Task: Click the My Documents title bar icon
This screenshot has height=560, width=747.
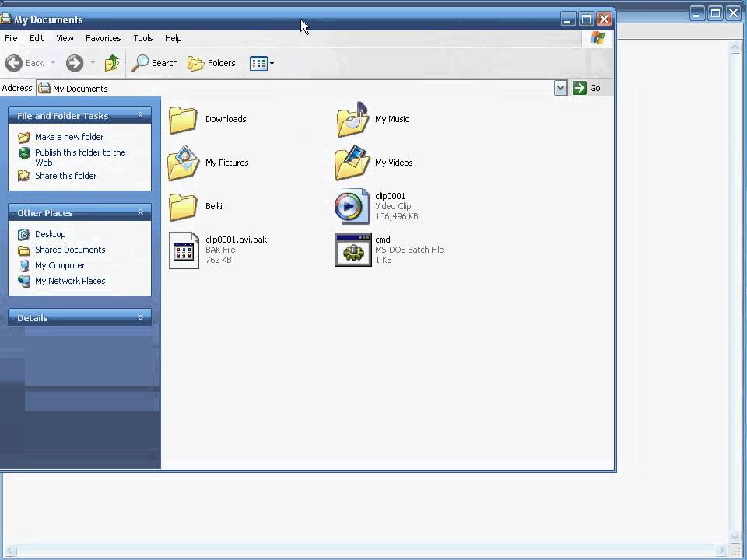Action: (5, 19)
